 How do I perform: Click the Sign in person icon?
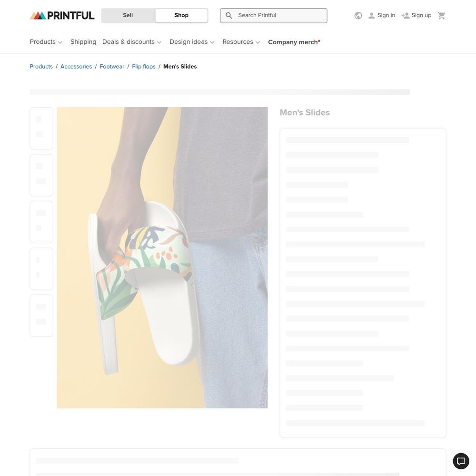click(371, 16)
